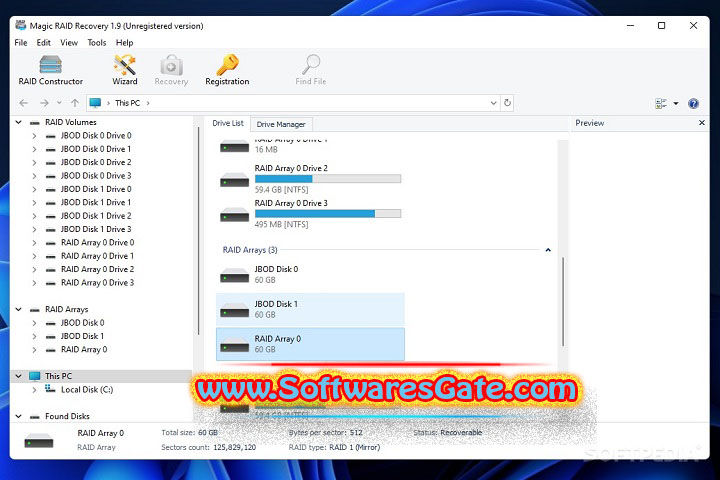Expand RAID Array 0 Drive 3 tree node
This screenshot has height=480, width=720.
pyautogui.click(x=34, y=283)
